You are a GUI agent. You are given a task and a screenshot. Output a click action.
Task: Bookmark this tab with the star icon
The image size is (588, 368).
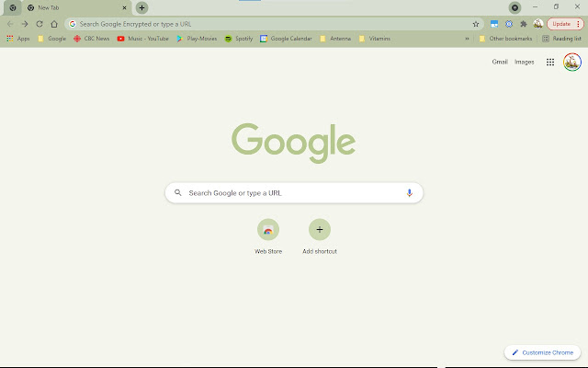(476, 24)
